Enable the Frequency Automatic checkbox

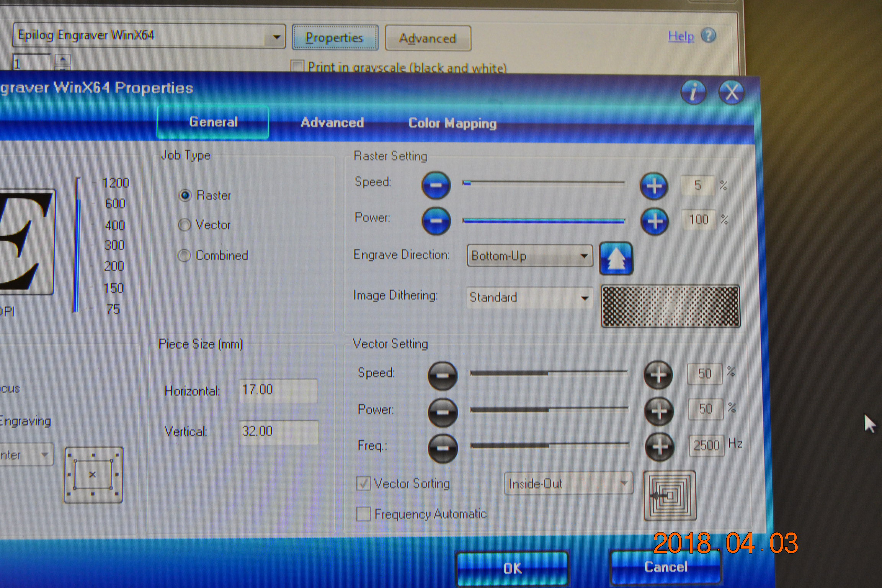coord(363,514)
